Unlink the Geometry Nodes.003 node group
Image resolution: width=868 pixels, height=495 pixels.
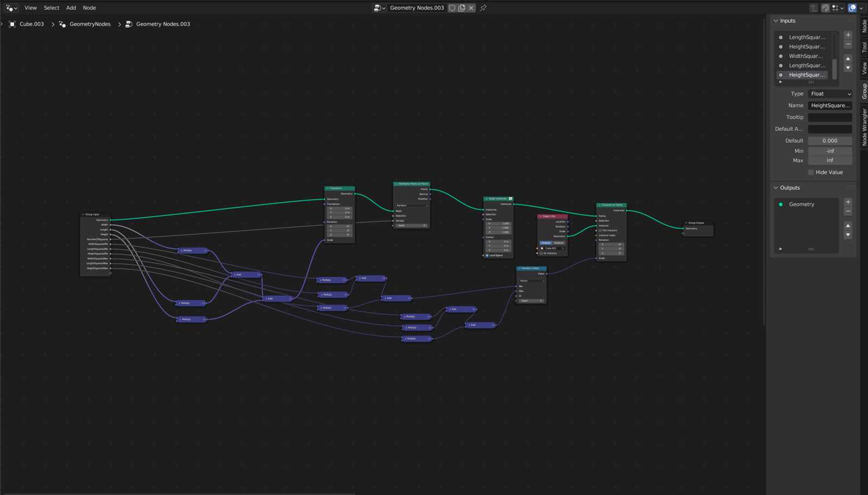click(x=471, y=8)
